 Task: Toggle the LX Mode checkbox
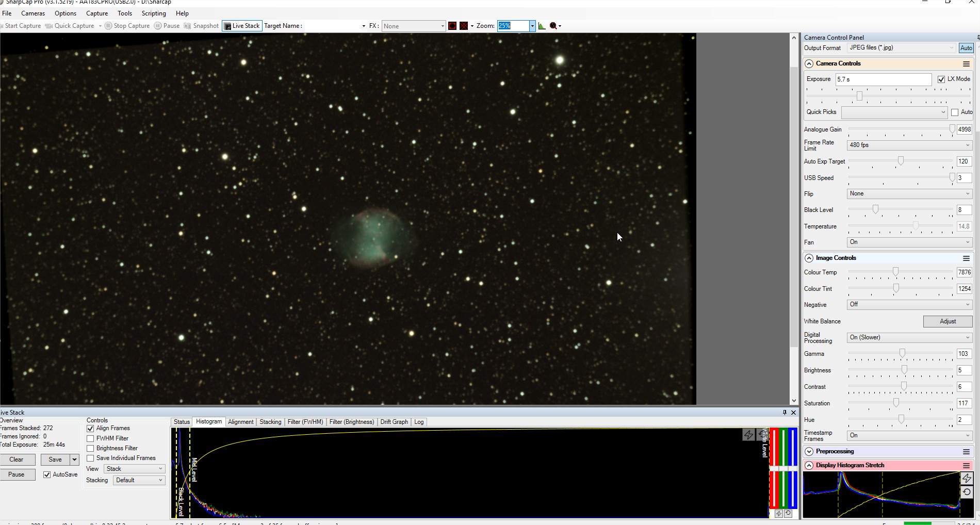941,79
